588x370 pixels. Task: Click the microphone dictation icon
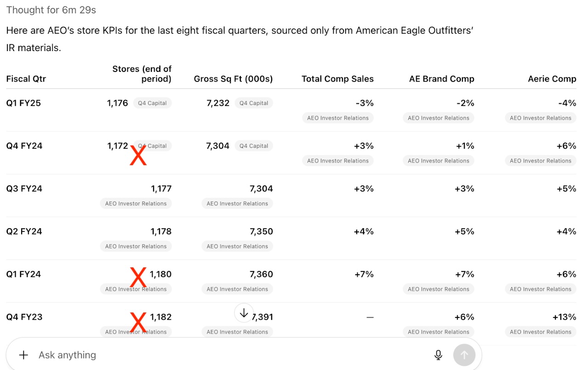pyautogui.click(x=438, y=355)
